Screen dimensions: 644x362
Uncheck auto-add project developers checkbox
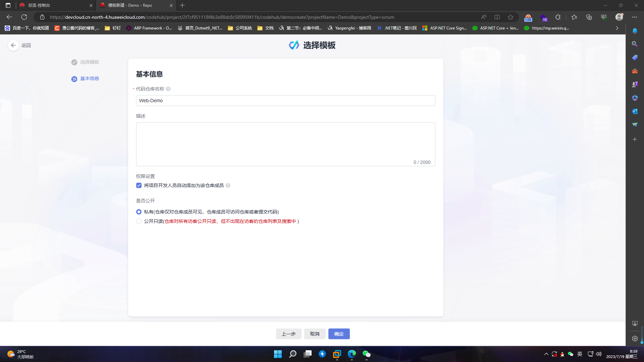point(139,185)
